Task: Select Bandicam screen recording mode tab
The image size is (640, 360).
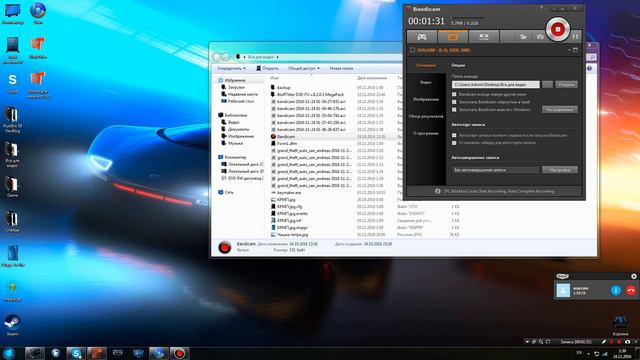Action: pos(453,37)
